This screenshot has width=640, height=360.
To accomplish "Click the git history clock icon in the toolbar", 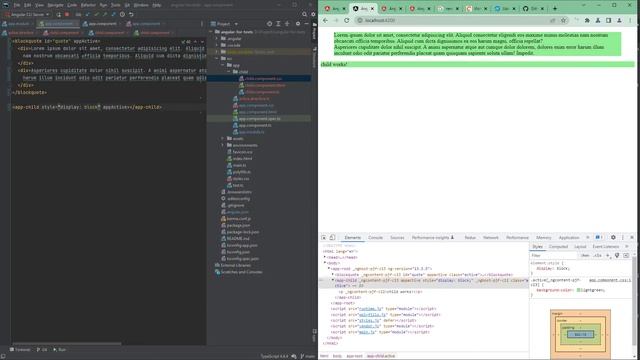I will [122, 14].
